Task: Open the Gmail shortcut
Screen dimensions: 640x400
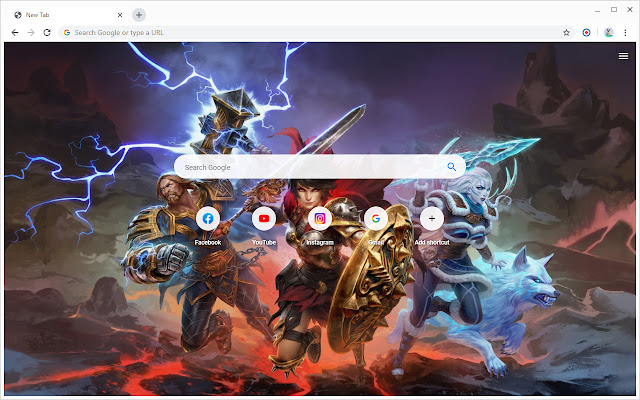Action: [376, 219]
